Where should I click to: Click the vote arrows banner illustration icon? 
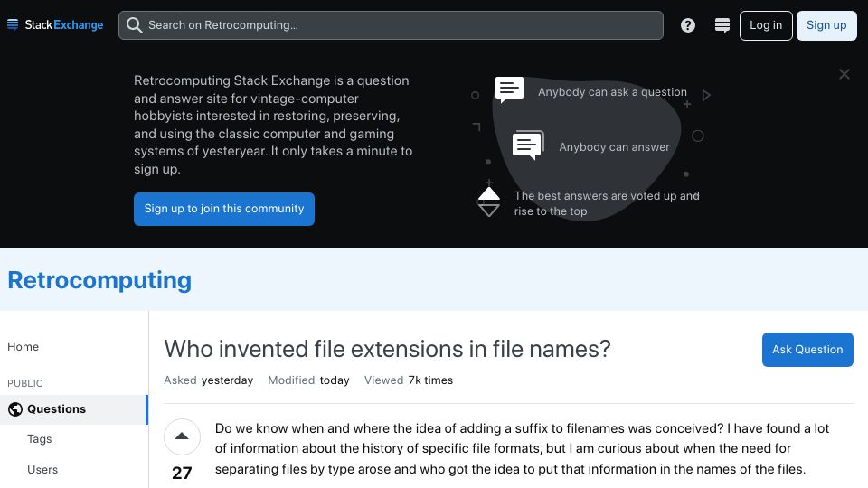point(489,202)
